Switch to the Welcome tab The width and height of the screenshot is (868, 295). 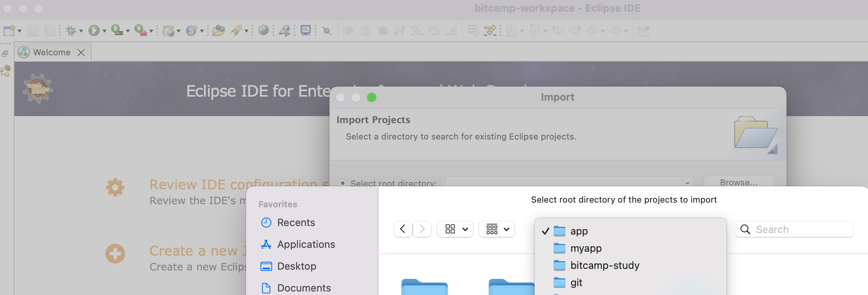tap(52, 52)
